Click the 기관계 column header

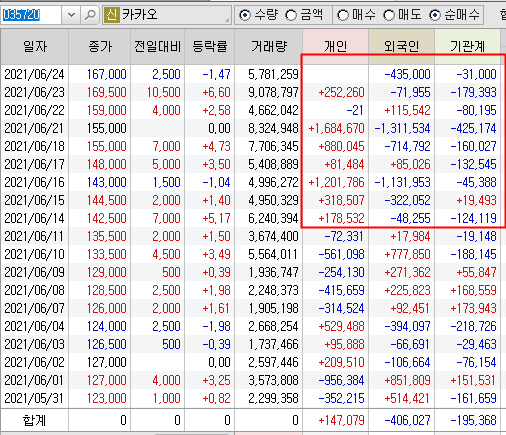(x=467, y=47)
